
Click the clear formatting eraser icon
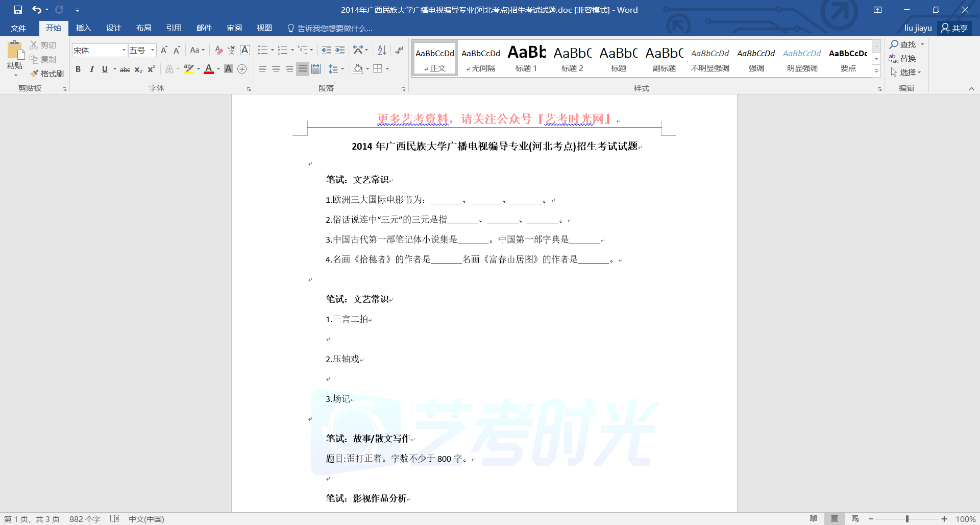click(x=218, y=50)
